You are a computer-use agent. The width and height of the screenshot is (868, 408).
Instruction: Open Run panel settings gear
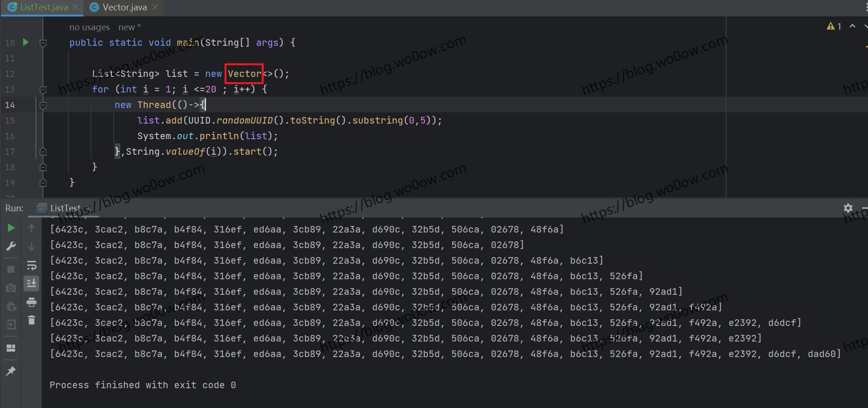pyautogui.click(x=848, y=208)
